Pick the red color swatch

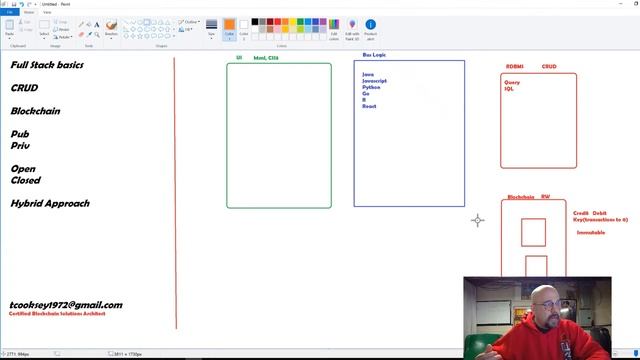pyautogui.click(x=278, y=22)
